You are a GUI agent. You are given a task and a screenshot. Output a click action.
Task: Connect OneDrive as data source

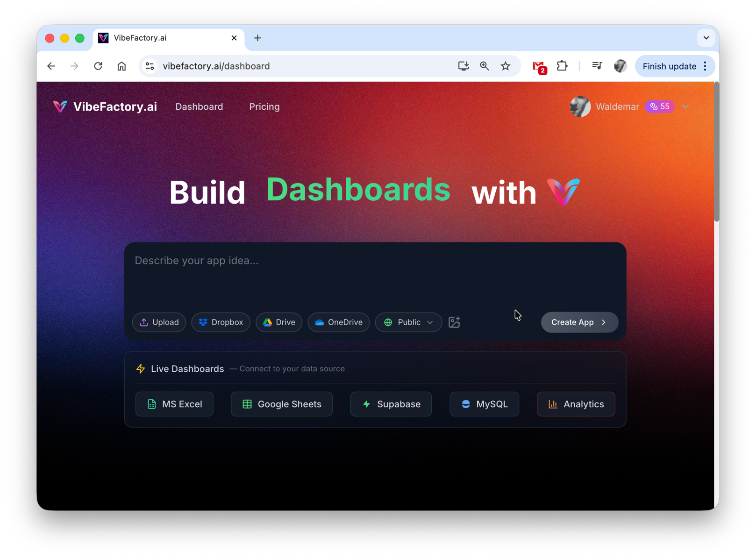[338, 322]
